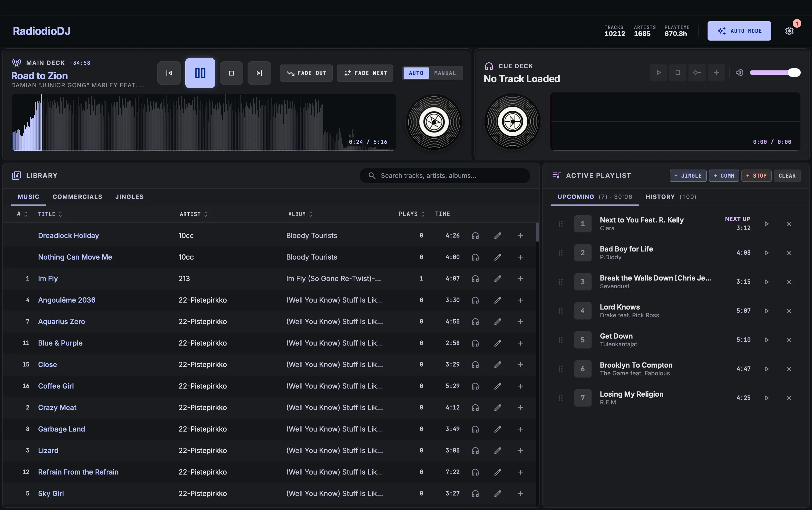
Task: Adjust the cue deck volume slider
Action: [x=775, y=73]
